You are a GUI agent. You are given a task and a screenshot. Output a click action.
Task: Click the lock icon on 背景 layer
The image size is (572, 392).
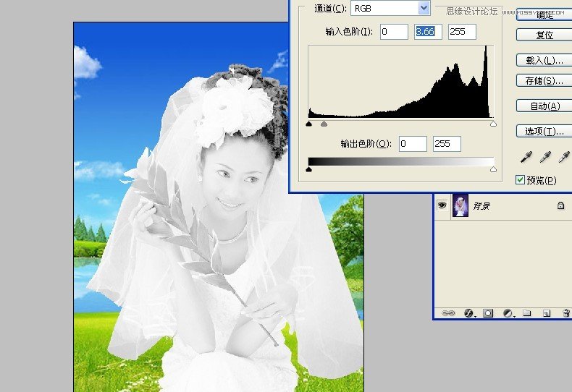coord(560,205)
